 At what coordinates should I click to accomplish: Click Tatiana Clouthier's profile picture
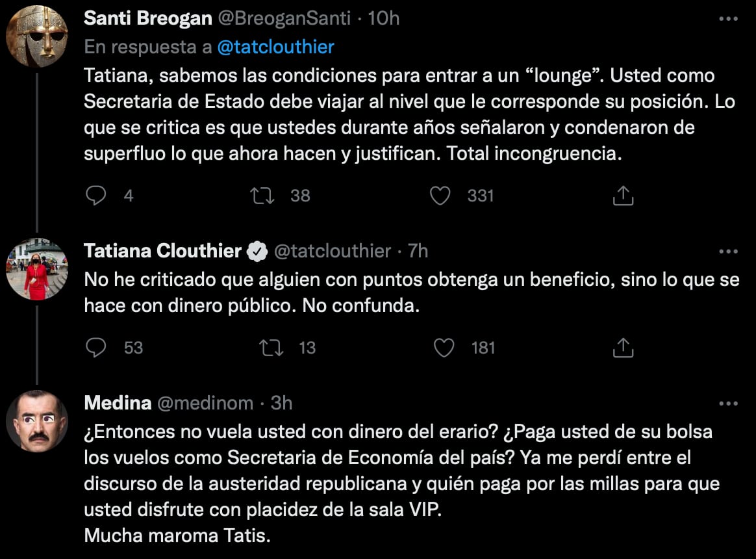click(37, 269)
